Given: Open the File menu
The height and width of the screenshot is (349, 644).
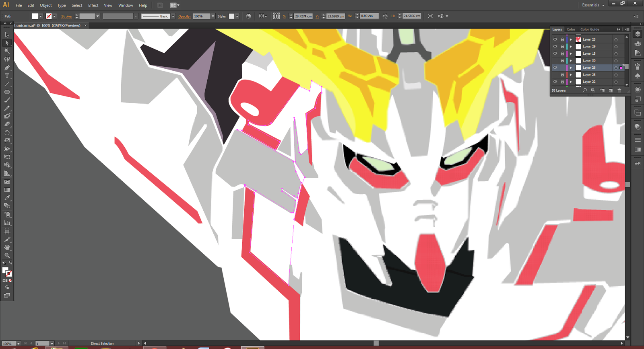Looking at the screenshot, I should [19, 5].
